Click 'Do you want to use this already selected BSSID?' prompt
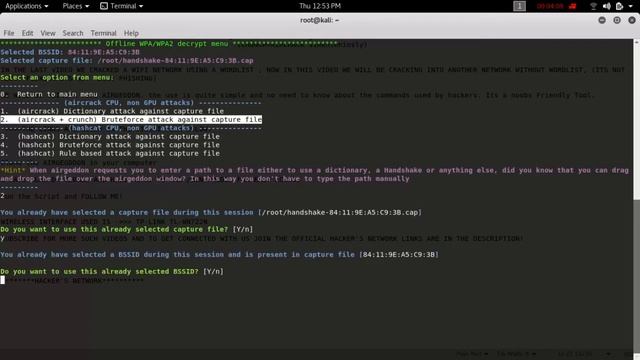The image size is (640, 360). click(x=112, y=271)
